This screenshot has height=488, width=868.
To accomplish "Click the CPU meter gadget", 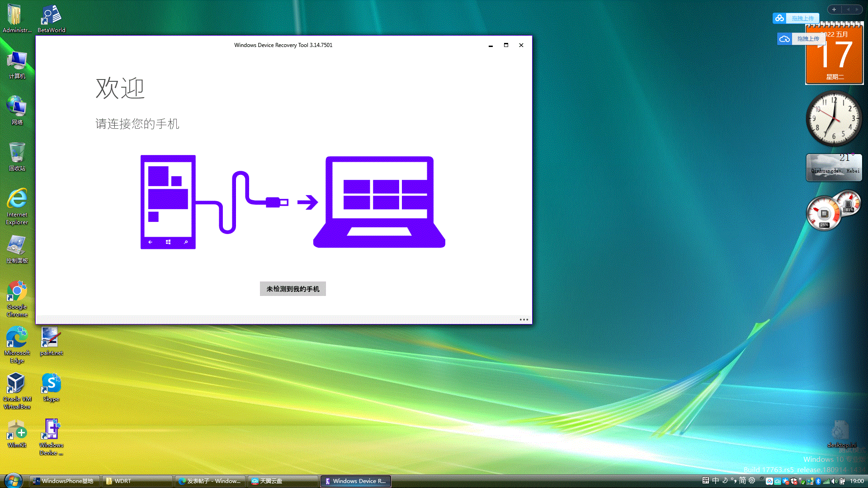I will (833, 210).
